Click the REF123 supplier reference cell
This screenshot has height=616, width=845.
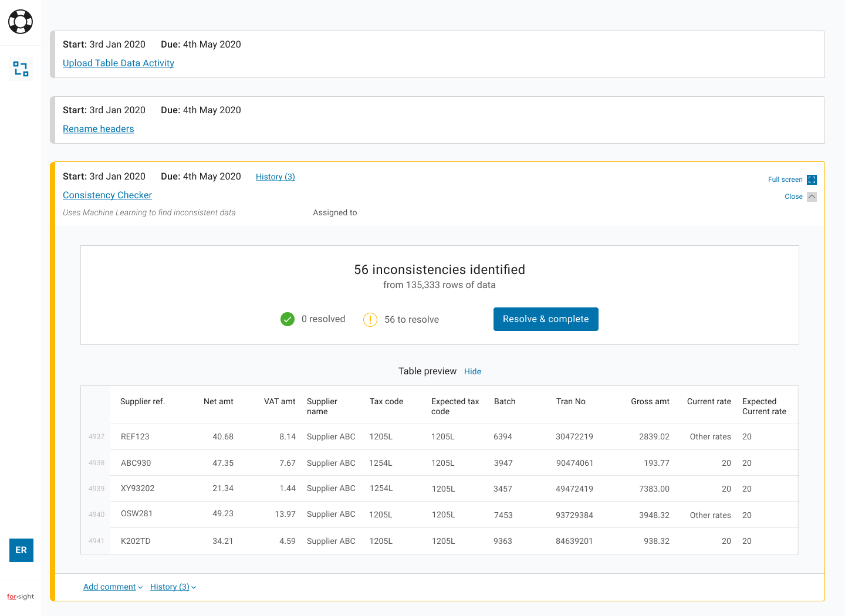pos(135,437)
